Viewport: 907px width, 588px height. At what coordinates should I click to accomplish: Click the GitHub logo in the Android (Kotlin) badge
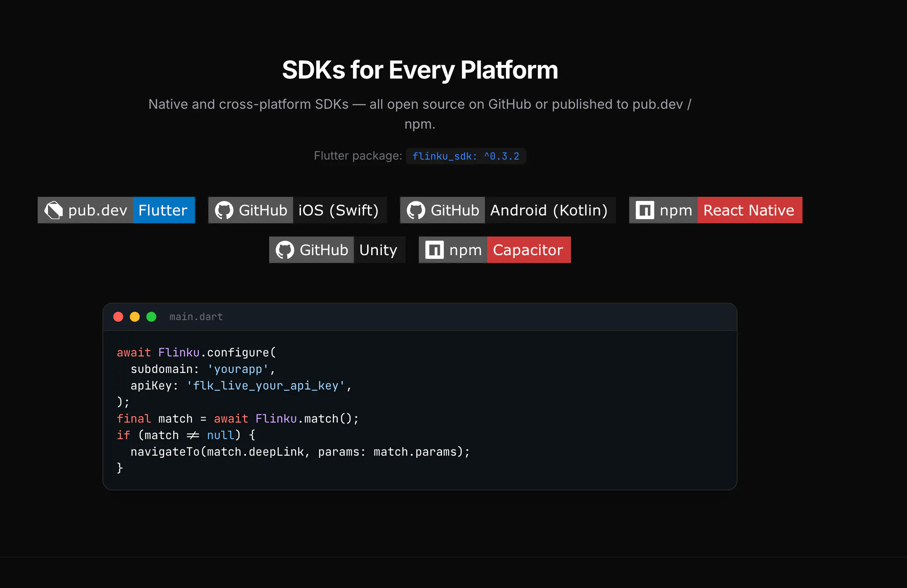416,210
